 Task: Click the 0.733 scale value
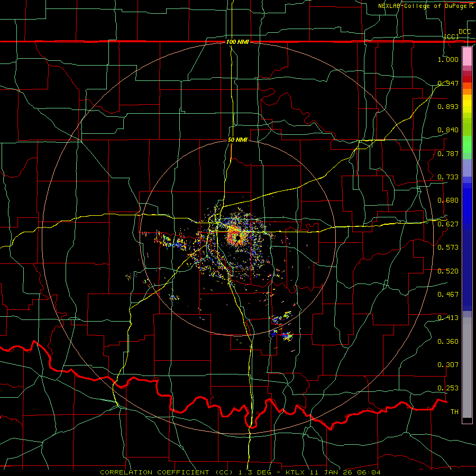click(x=448, y=177)
